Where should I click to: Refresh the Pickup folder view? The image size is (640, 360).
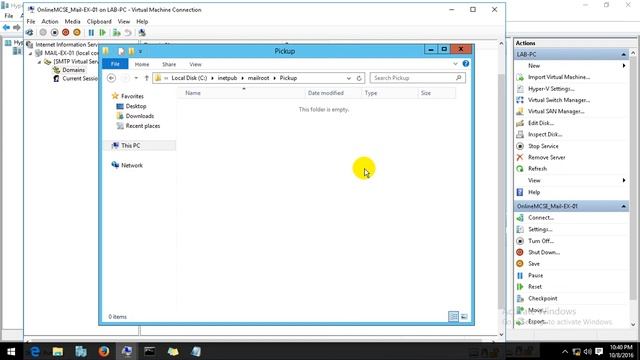pyautogui.click(x=359, y=78)
